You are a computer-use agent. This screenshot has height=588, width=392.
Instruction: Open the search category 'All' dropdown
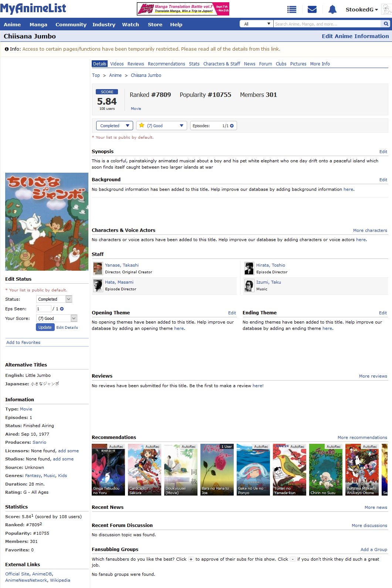(x=257, y=24)
